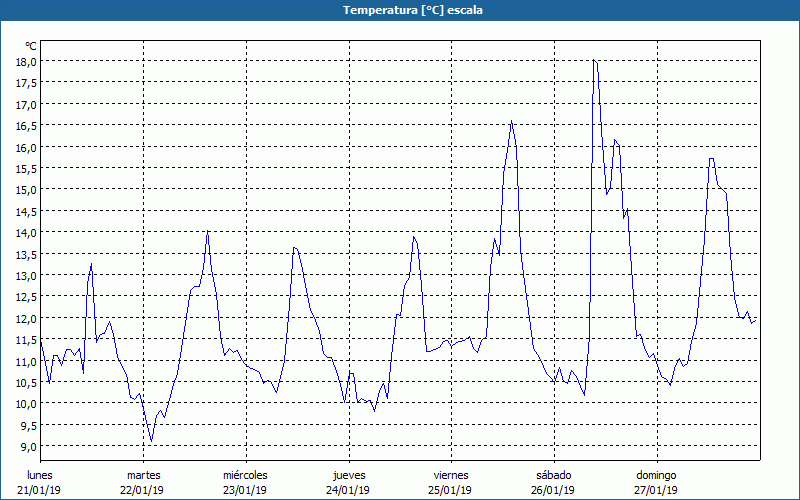Click the 14,5 y-axis value
This screenshot has width=800, height=500.
pos(27,211)
